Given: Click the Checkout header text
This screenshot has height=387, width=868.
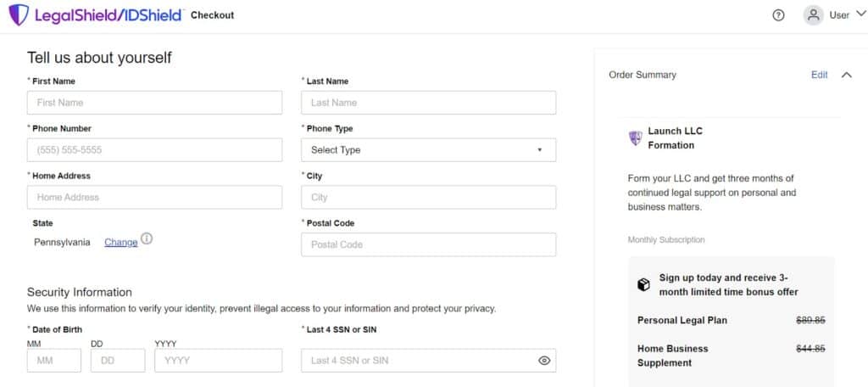Looking at the screenshot, I should click(x=213, y=15).
